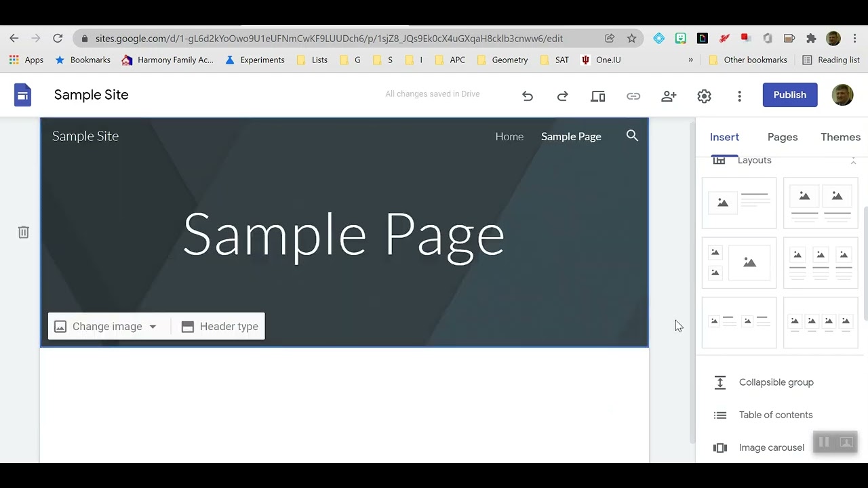
Task: Insert a Table of contents
Action: [776, 415]
